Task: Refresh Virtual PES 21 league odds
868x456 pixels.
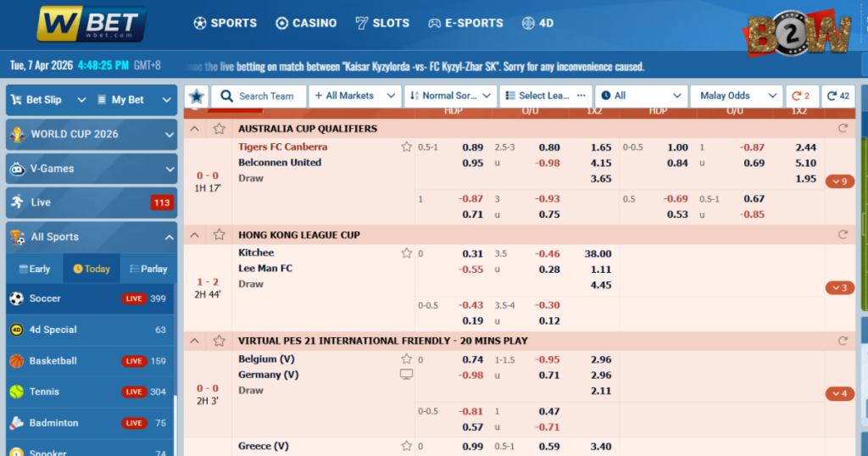Action: 843,341
